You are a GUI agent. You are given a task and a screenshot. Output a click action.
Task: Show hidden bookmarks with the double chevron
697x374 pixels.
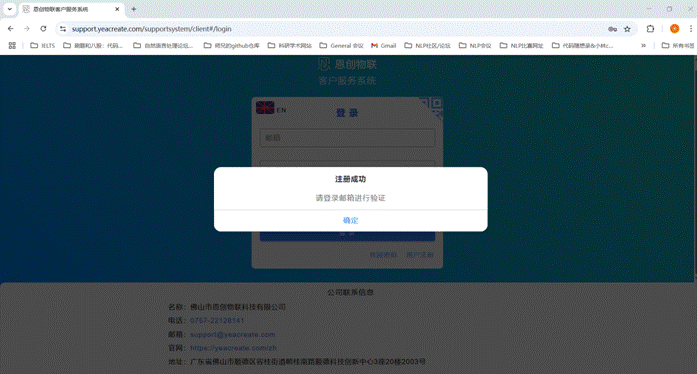643,45
